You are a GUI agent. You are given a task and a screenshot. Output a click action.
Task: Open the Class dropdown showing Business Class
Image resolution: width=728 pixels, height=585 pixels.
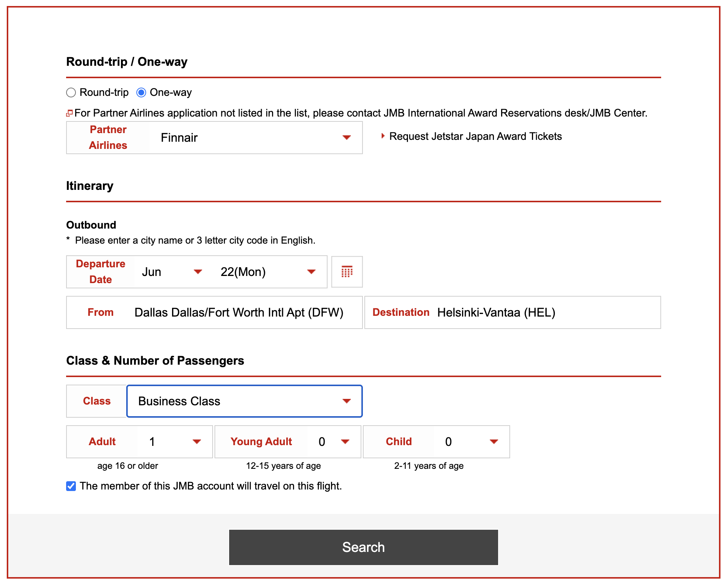245,401
